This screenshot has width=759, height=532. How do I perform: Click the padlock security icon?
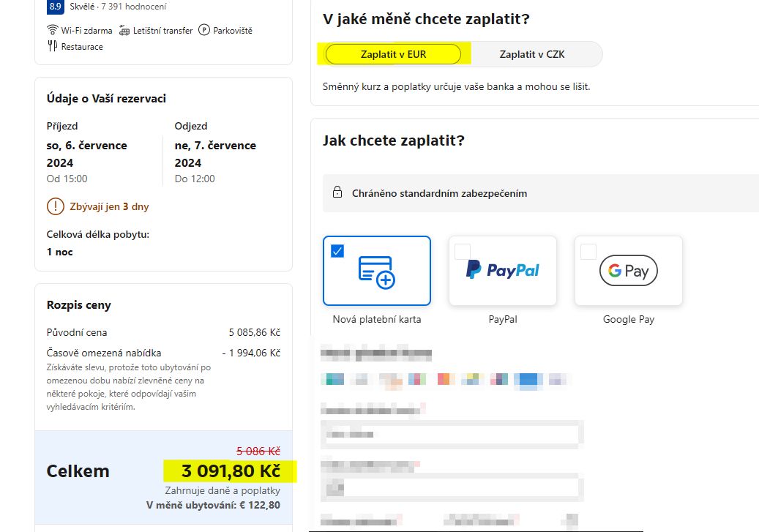pyautogui.click(x=337, y=192)
